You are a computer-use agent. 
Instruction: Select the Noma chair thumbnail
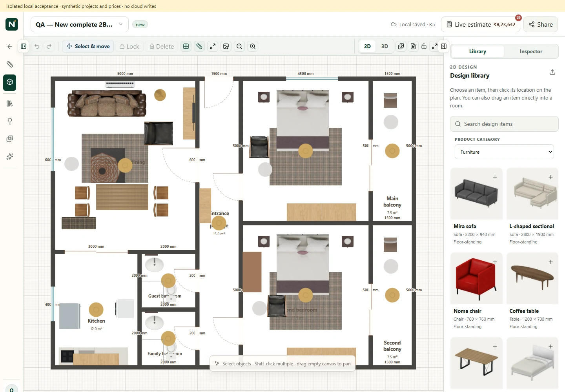476,278
